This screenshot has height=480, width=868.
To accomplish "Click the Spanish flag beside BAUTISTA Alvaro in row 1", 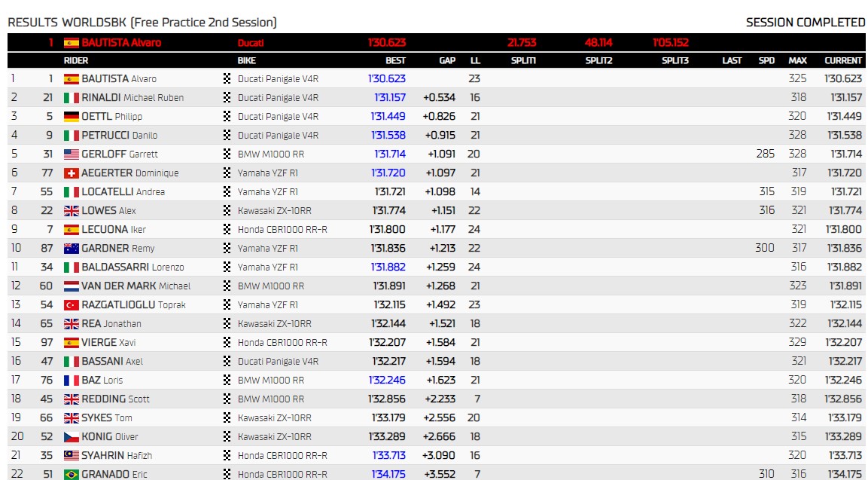I will pos(72,78).
